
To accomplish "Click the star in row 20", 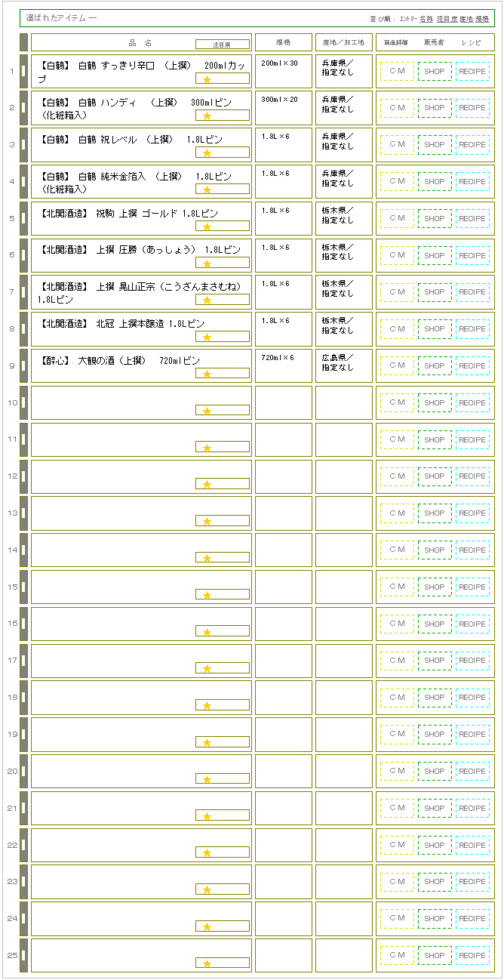I will coord(207,780).
